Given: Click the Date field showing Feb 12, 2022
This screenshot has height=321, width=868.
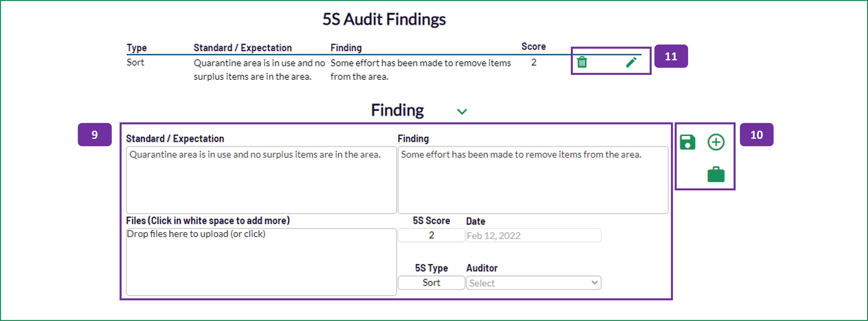Looking at the screenshot, I should tap(533, 235).
